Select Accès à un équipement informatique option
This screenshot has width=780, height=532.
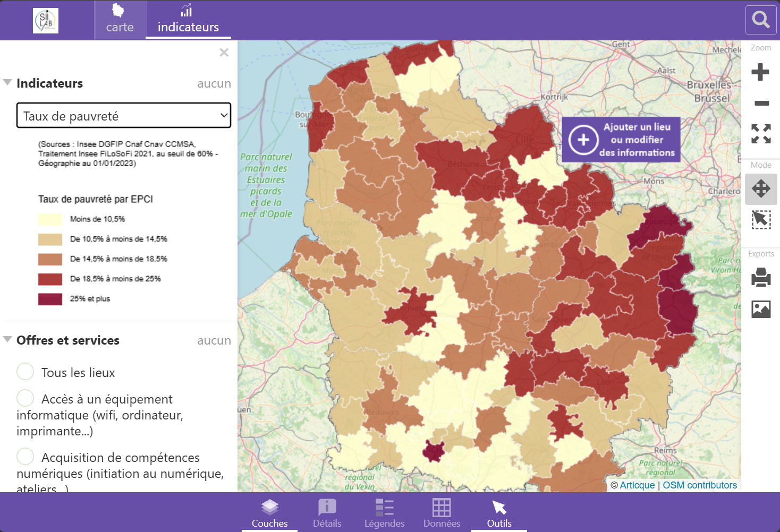click(25, 398)
